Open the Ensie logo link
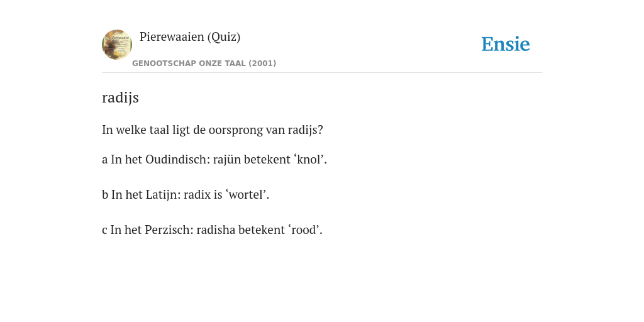The image size is (644, 322). pos(506,44)
